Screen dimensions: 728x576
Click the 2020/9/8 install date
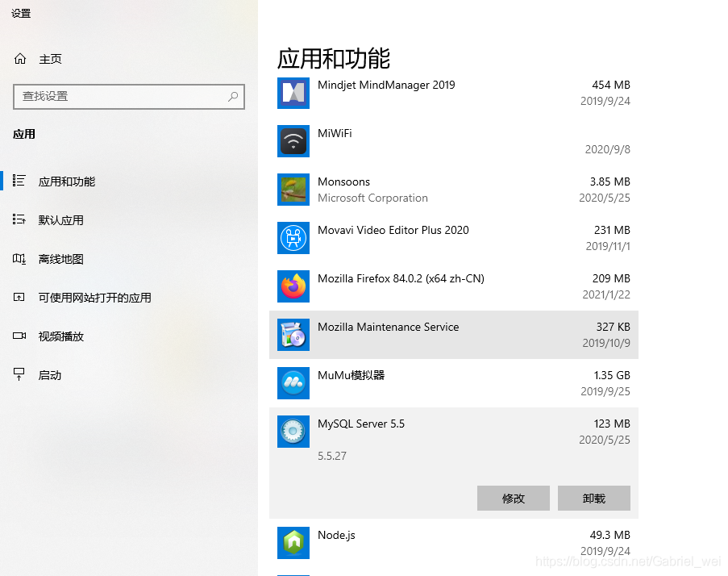[607, 149]
